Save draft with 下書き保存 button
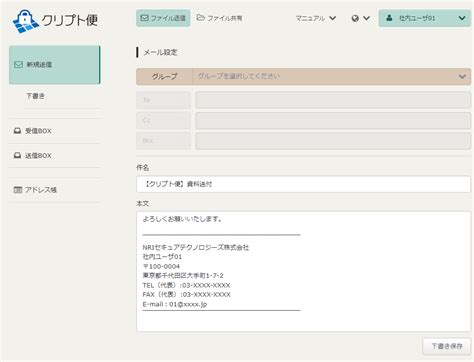Viewport: 474px width, 362px height. click(447, 346)
